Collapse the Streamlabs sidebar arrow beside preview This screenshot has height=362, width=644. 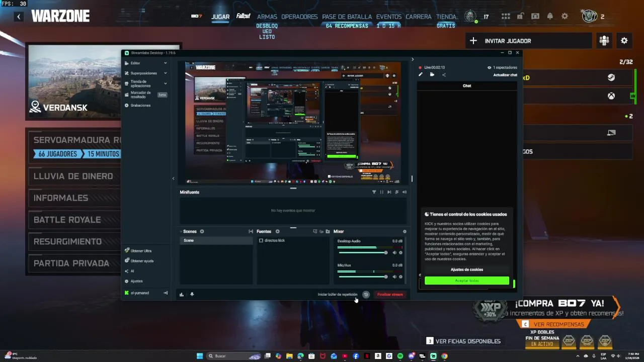tap(173, 178)
